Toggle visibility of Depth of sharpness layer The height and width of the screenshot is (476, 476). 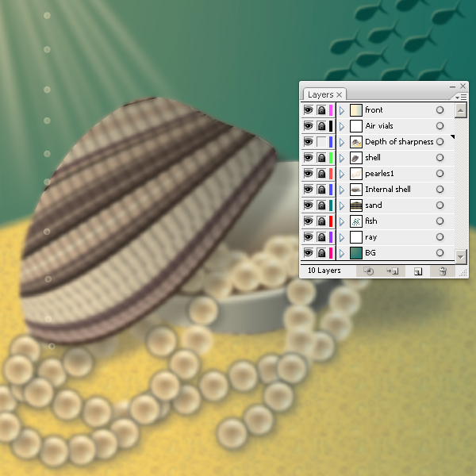tap(308, 141)
